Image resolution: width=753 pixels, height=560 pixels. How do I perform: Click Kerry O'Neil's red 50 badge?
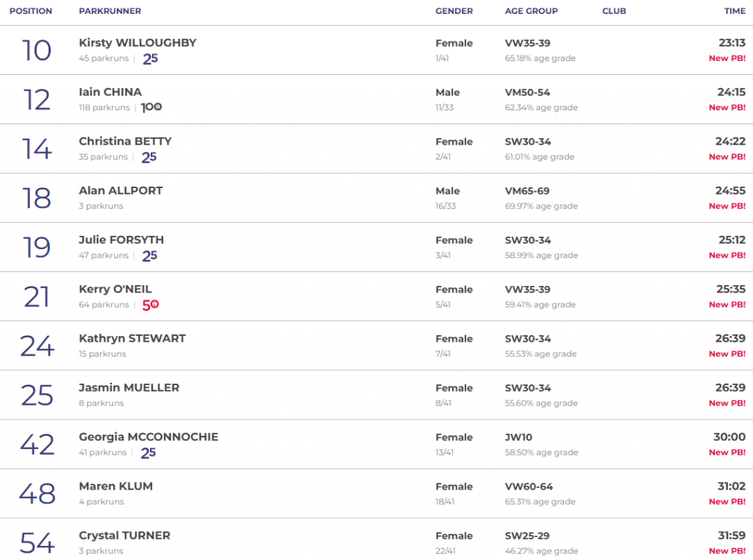(150, 305)
